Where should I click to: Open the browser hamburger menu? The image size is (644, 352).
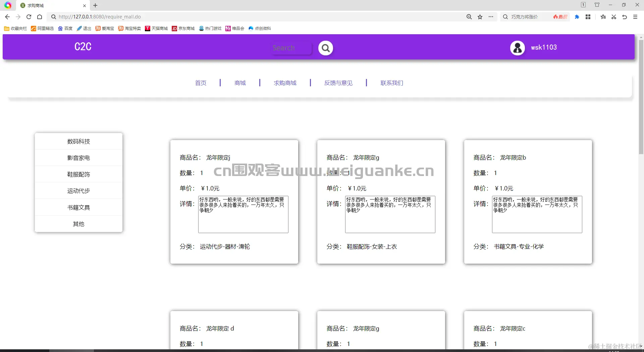pyautogui.click(x=635, y=17)
